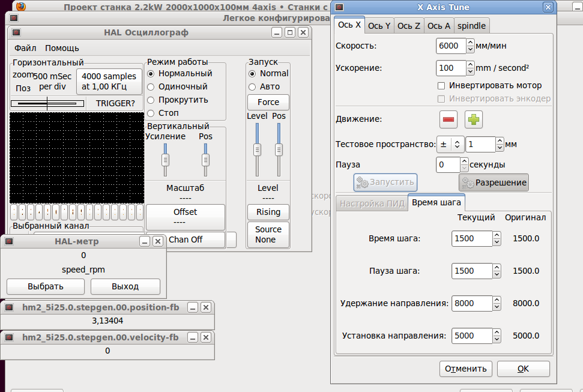Viewport: 583px width, 392px height.
Task: Click OK in X Axis Tune
Action: click(x=523, y=369)
